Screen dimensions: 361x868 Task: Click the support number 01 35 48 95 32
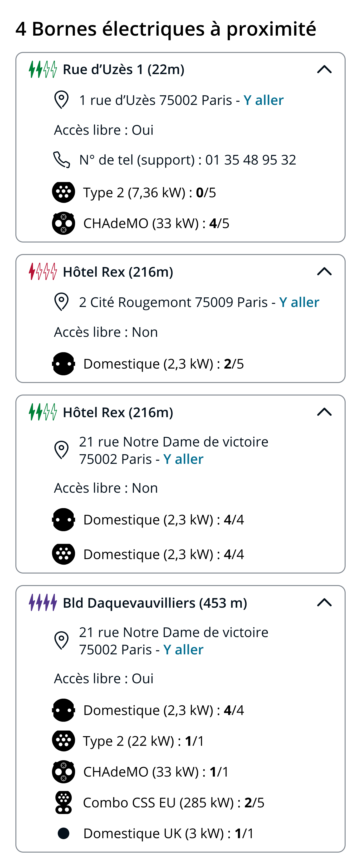pos(251,160)
